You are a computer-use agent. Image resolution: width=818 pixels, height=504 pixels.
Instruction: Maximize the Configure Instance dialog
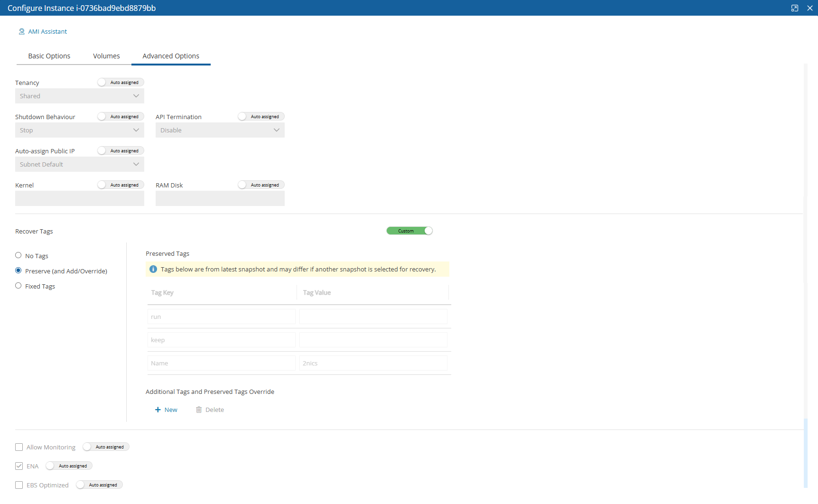click(x=795, y=8)
